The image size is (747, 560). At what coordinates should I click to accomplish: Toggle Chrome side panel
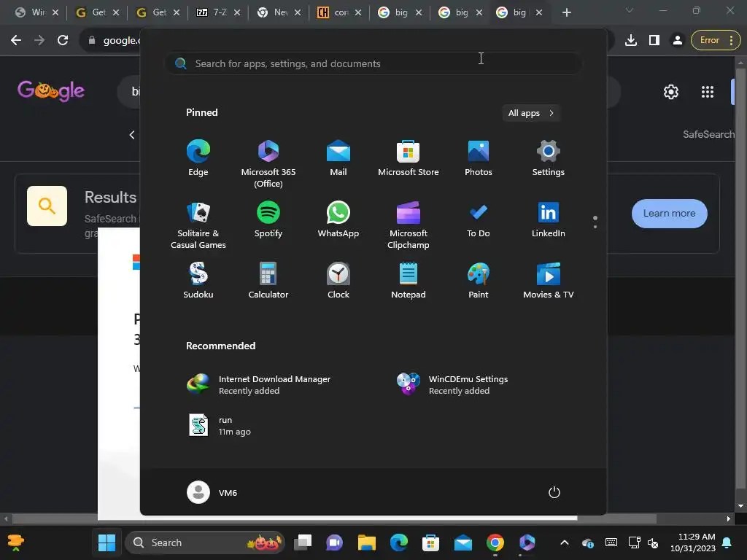click(x=654, y=41)
